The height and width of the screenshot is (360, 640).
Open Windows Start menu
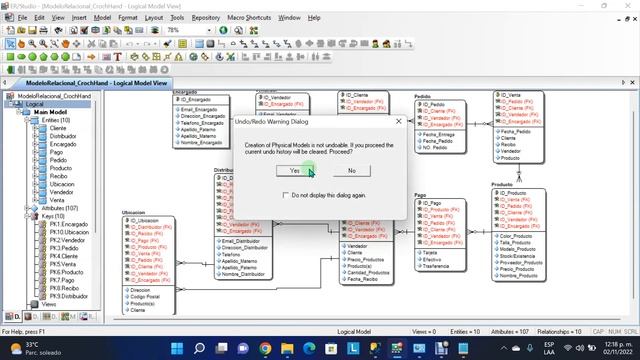pos(177,348)
